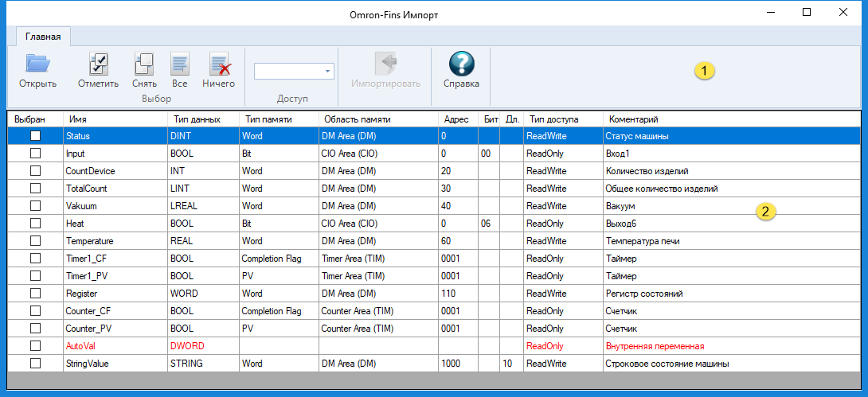This screenshot has height=397, width=868.
Task: Tick the Timer1_CF row checkbox
Action: 35,259
